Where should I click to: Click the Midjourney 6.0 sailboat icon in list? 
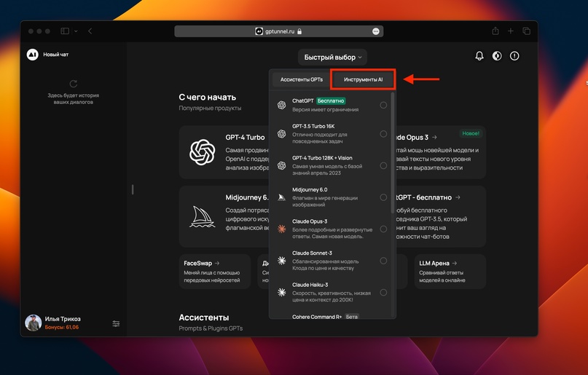(x=282, y=197)
